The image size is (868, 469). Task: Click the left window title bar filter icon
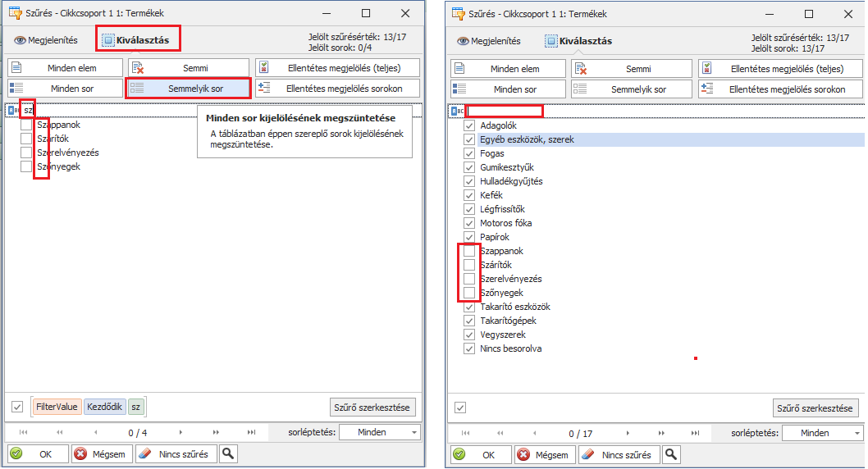[x=16, y=13]
